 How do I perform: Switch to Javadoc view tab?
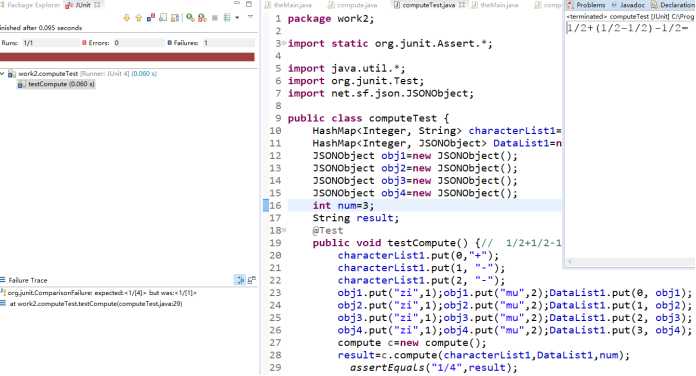(x=629, y=5)
